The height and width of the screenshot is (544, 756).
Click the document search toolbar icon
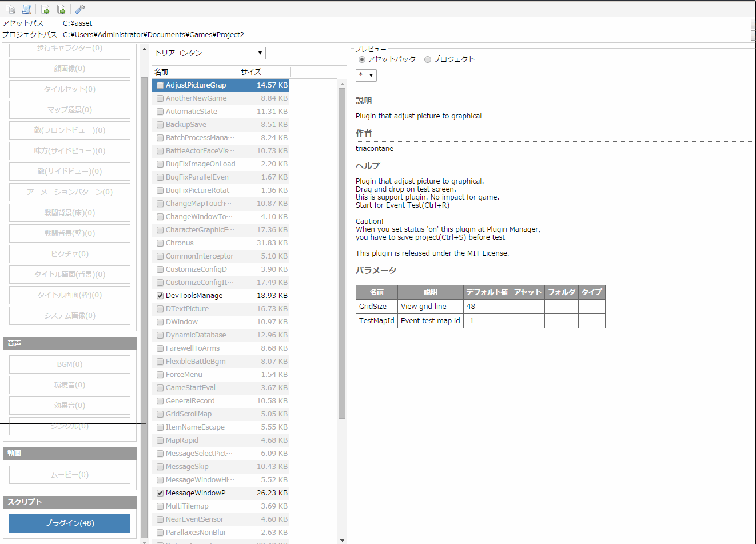tap(10, 9)
